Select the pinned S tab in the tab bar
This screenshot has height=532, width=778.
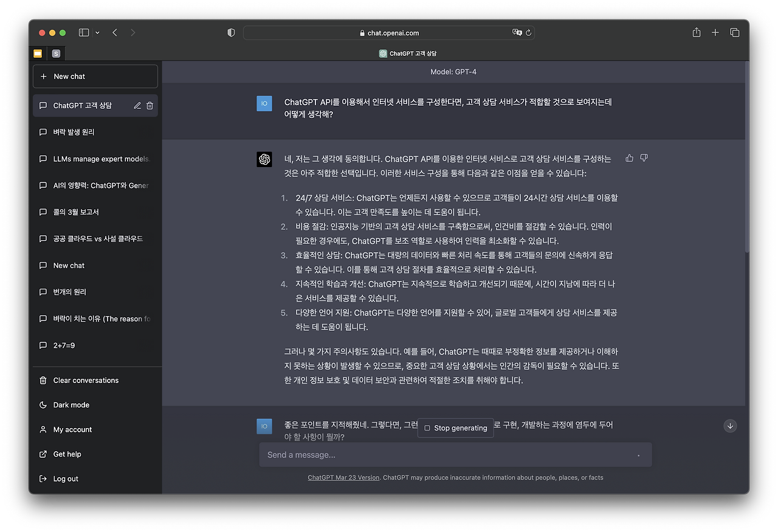click(56, 54)
